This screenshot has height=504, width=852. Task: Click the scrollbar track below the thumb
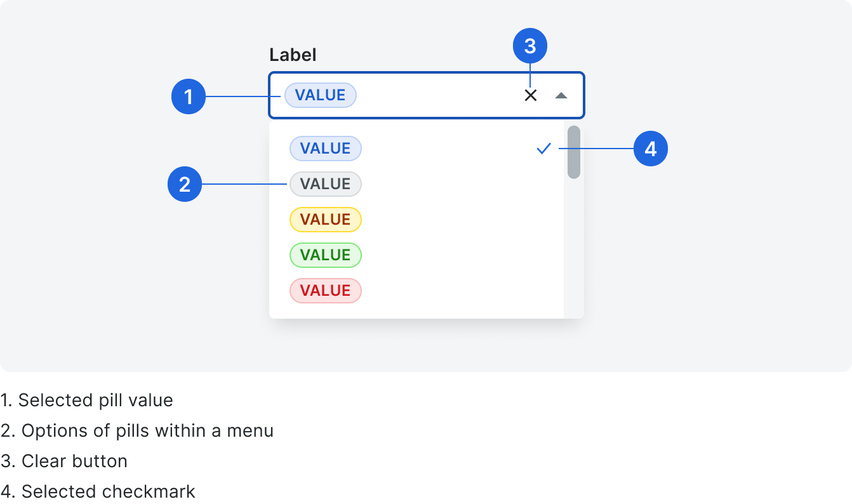click(x=574, y=249)
